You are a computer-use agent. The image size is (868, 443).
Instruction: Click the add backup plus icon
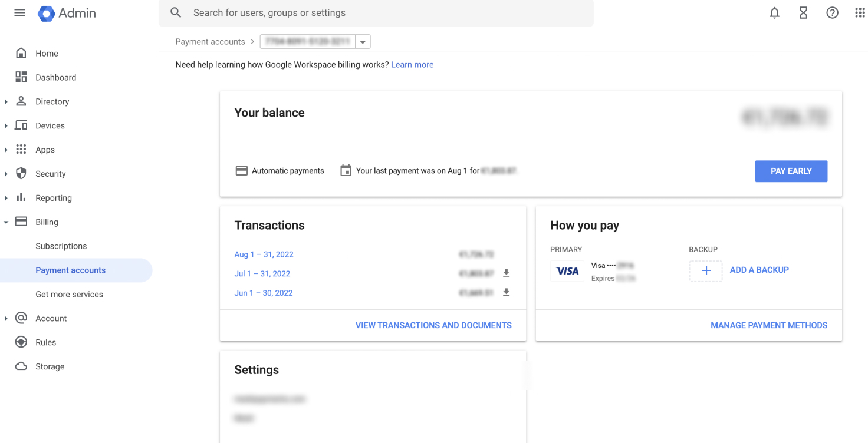[706, 270]
